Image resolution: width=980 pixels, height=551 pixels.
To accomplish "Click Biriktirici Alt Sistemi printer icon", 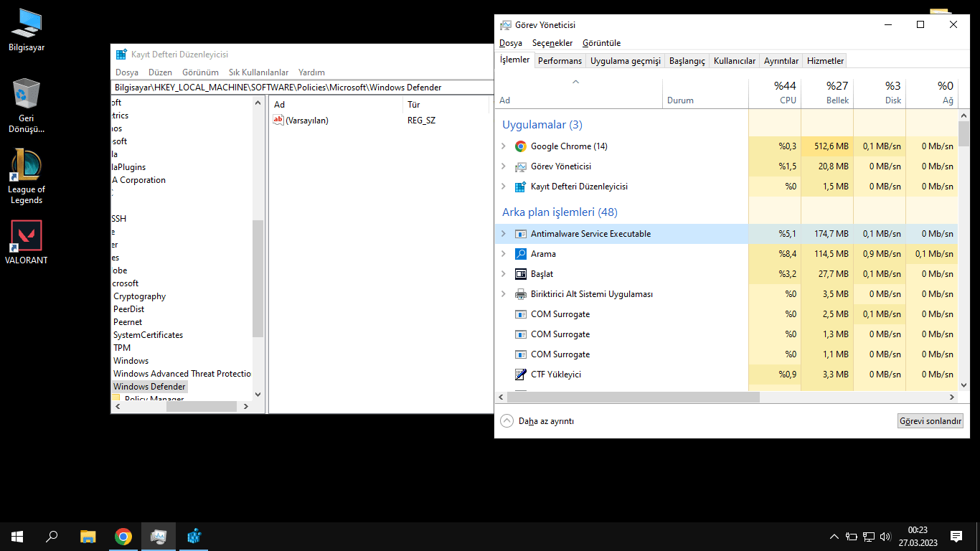I will point(521,294).
